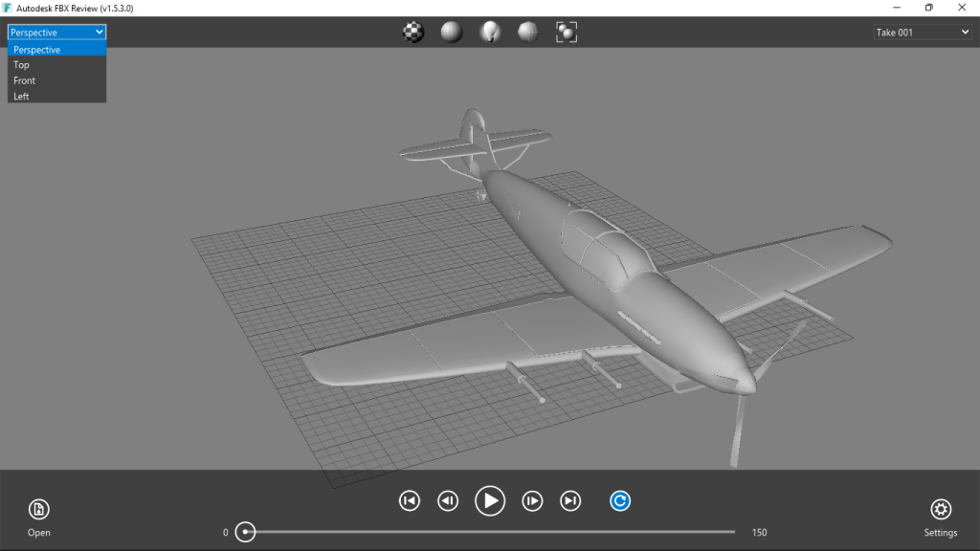Viewport: 980px width, 551px height.
Task: Enable wireframe display mode
Action: coord(527,31)
